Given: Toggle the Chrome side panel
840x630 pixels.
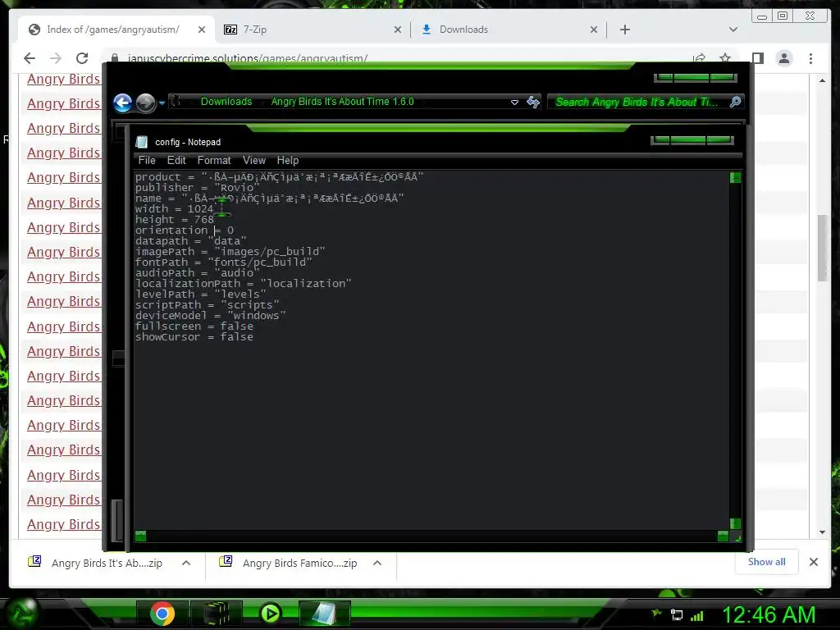Looking at the screenshot, I should (757, 58).
